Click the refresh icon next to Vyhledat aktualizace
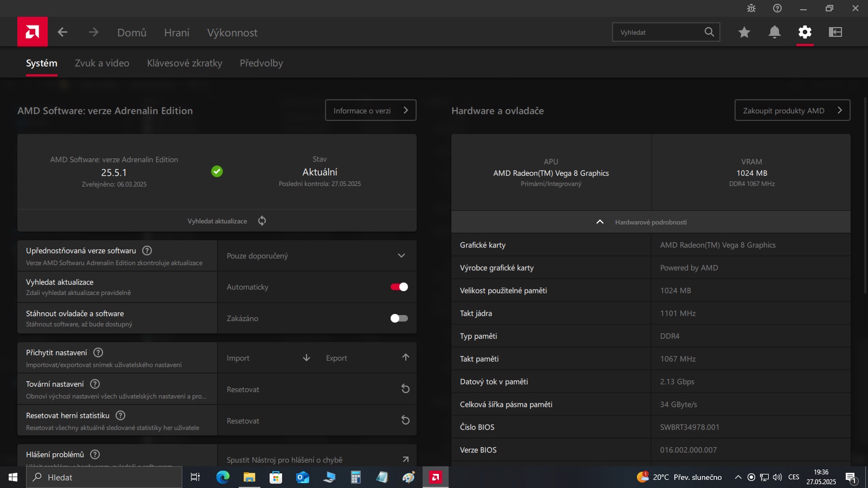Screen dimensions: 868x488 262,221
